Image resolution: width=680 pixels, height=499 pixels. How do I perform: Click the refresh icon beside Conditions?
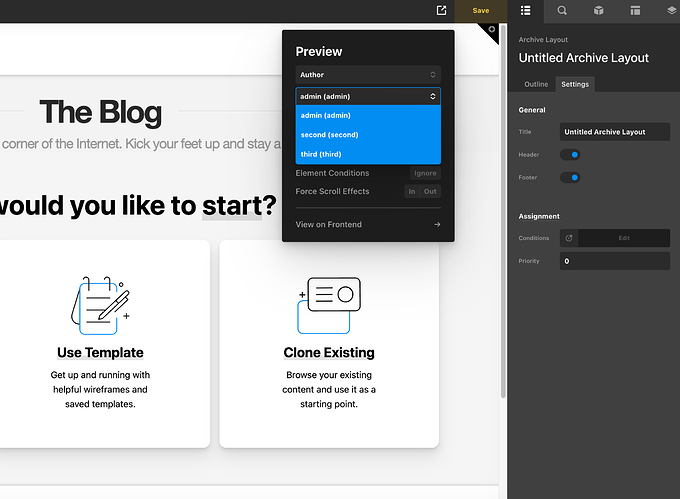click(x=569, y=238)
